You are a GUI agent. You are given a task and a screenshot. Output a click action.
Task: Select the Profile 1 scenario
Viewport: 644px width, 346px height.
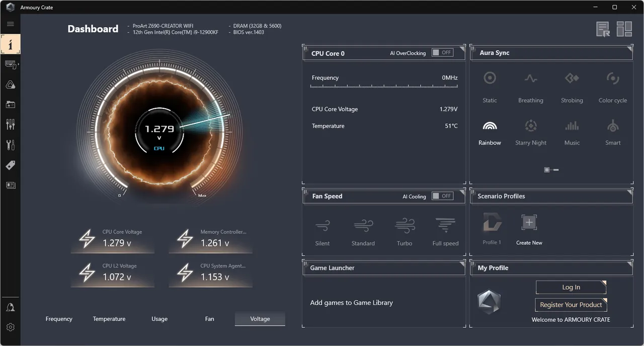(x=492, y=229)
